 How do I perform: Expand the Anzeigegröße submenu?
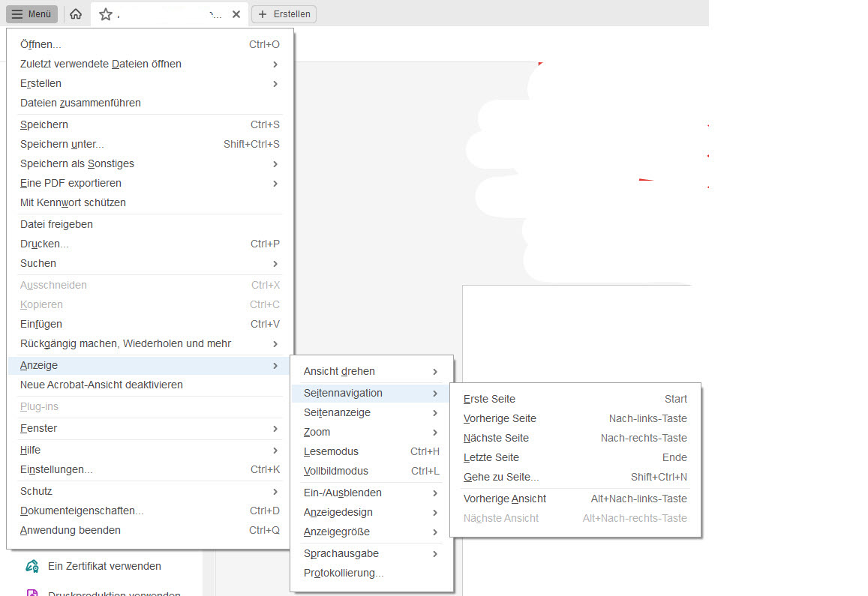pos(371,532)
